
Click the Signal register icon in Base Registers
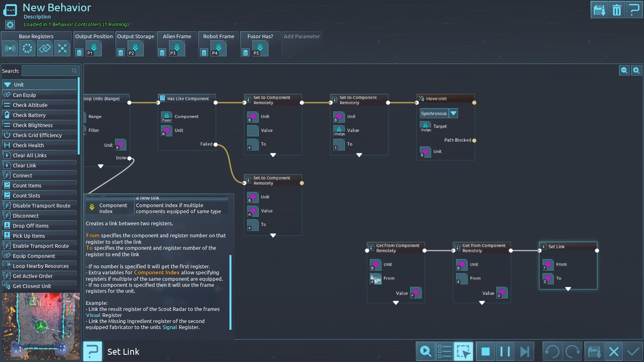tap(10, 49)
